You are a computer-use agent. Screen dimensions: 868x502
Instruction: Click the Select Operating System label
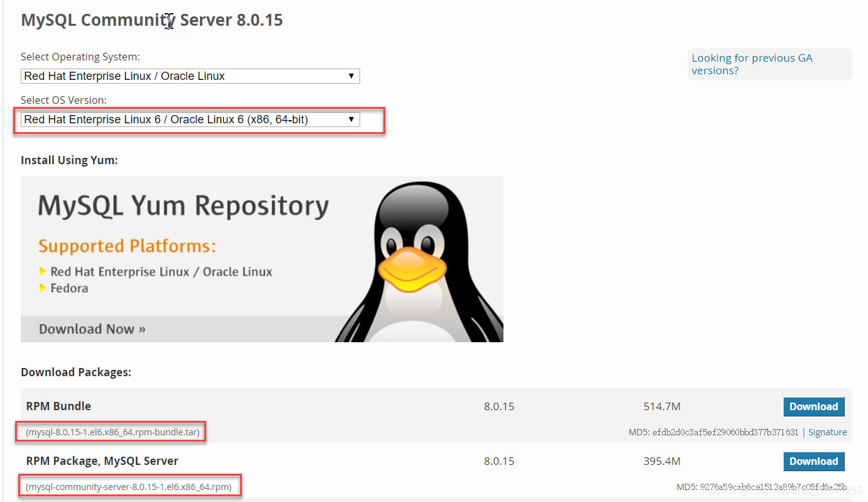(80, 57)
